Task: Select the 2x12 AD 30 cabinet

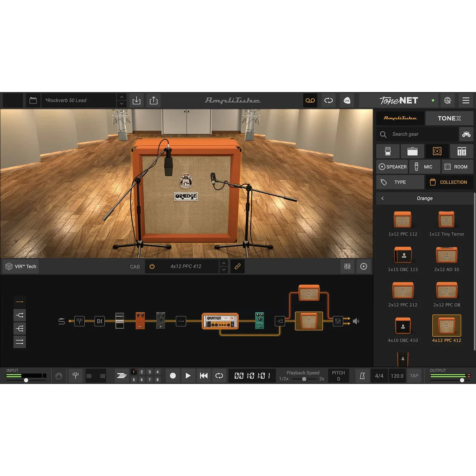Action: pos(446,259)
